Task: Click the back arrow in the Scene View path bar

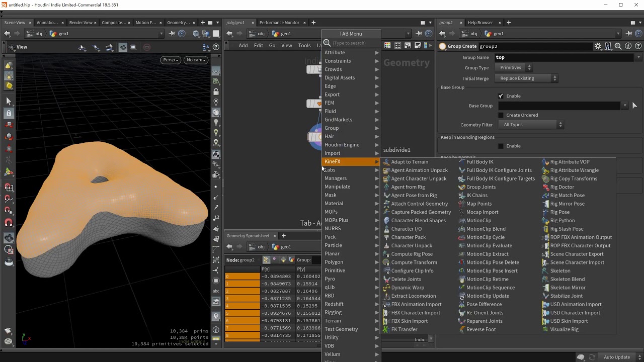Action: pyautogui.click(x=7, y=34)
